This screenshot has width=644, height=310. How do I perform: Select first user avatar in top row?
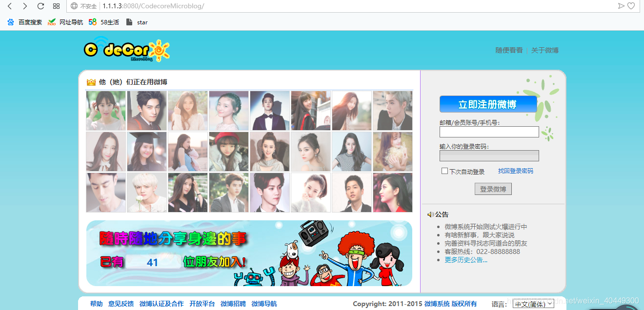point(106,111)
